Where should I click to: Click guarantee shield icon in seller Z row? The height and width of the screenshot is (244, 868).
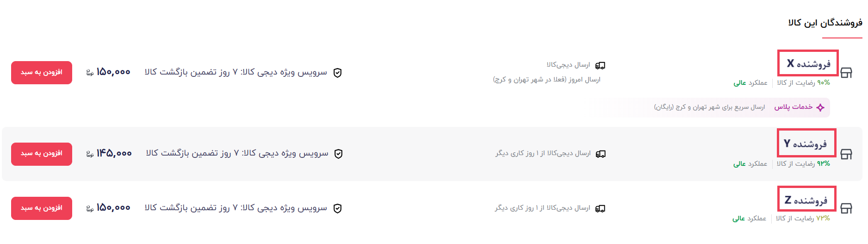[338, 208]
